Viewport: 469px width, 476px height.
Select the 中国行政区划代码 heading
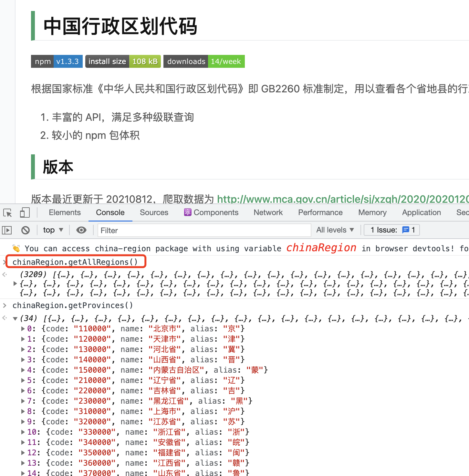(120, 26)
